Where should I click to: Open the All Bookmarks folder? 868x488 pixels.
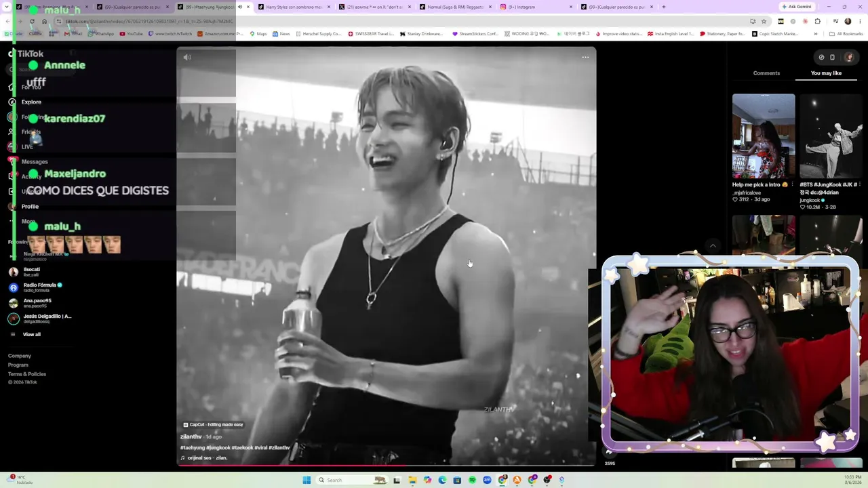tap(846, 34)
